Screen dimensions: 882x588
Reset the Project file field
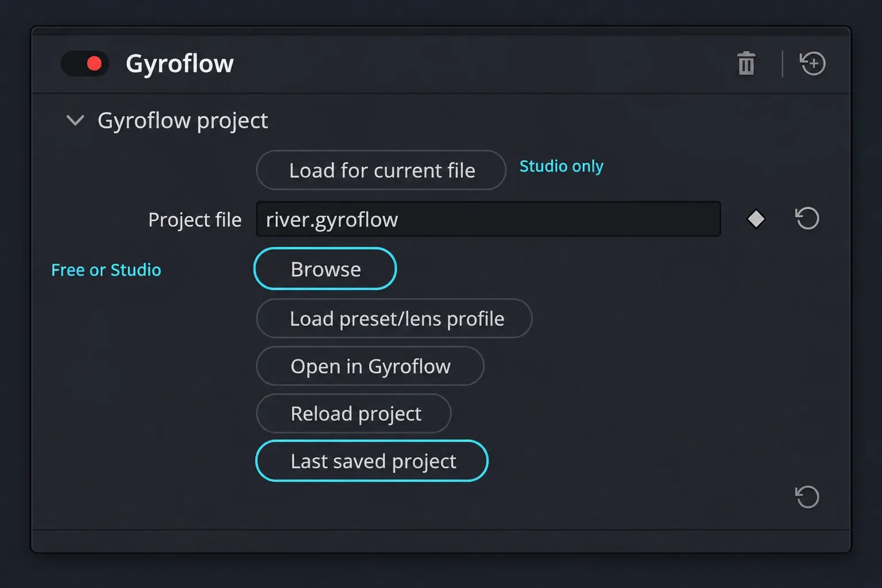pyautogui.click(x=807, y=218)
